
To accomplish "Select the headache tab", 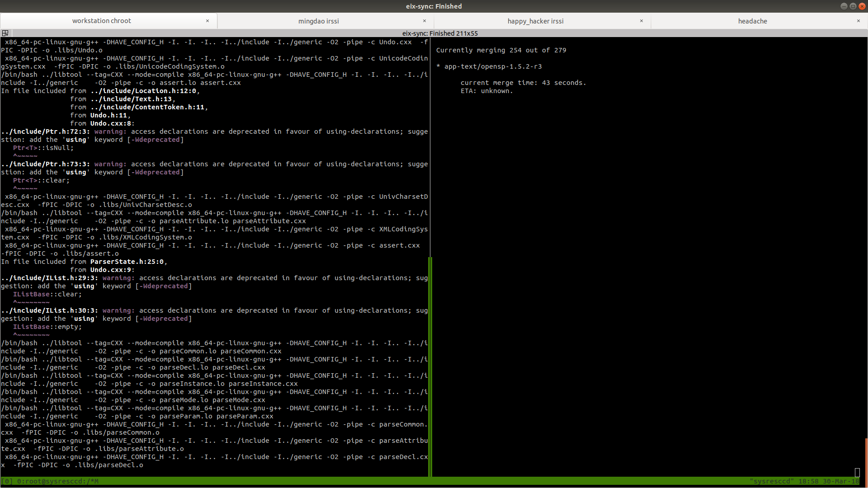I will click(x=752, y=21).
